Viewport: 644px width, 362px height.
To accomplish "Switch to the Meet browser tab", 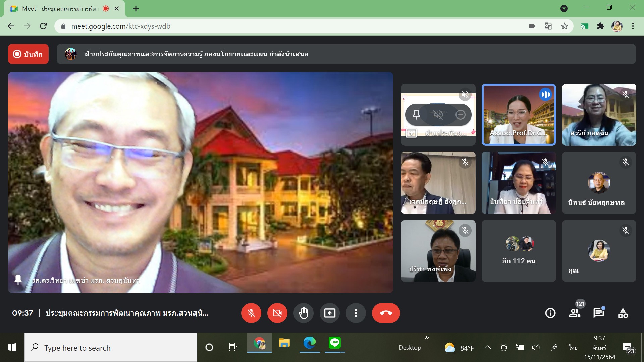I will click(x=60, y=9).
